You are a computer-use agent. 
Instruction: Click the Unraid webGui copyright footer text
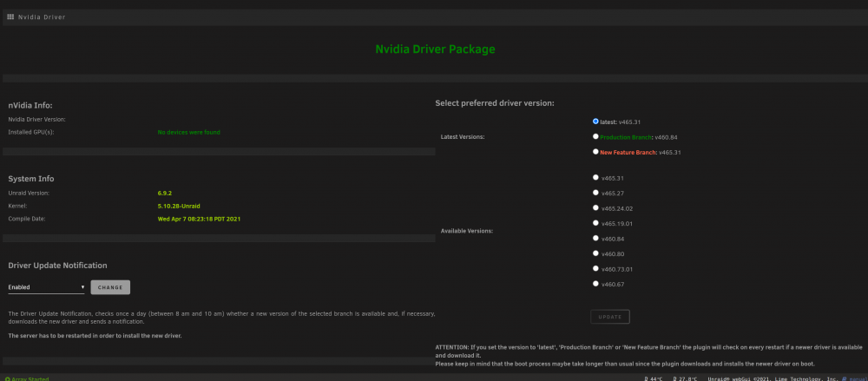pyautogui.click(x=774, y=378)
